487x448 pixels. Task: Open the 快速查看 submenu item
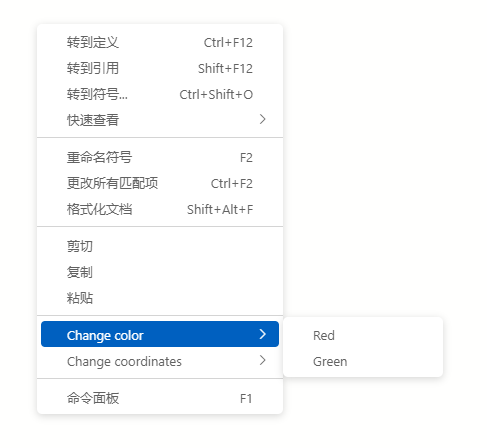coord(160,120)
